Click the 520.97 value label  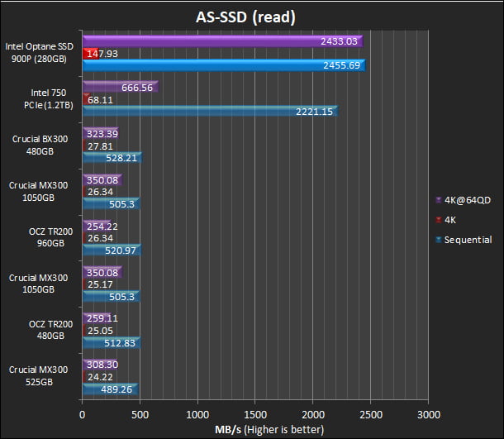coord(121,251)
